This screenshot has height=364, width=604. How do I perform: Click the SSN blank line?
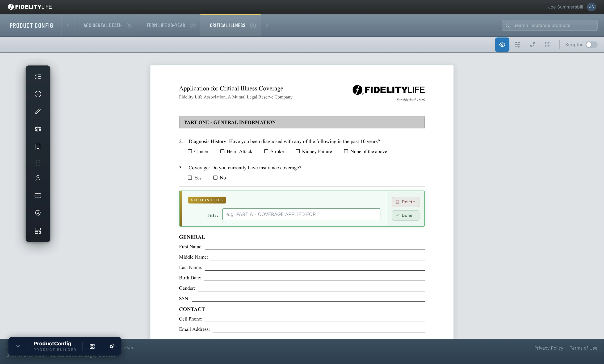(308, 299)
